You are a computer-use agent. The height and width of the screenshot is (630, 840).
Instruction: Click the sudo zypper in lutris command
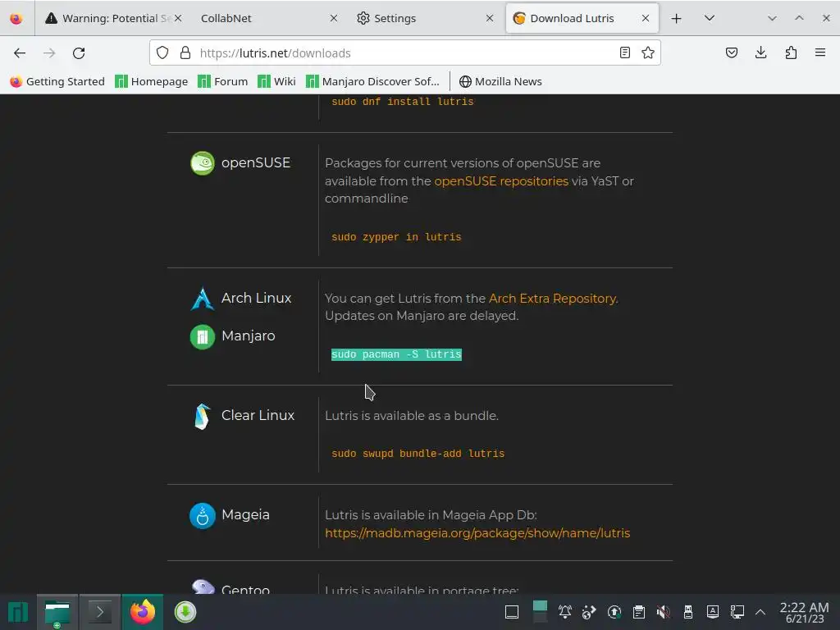(396, 237)
